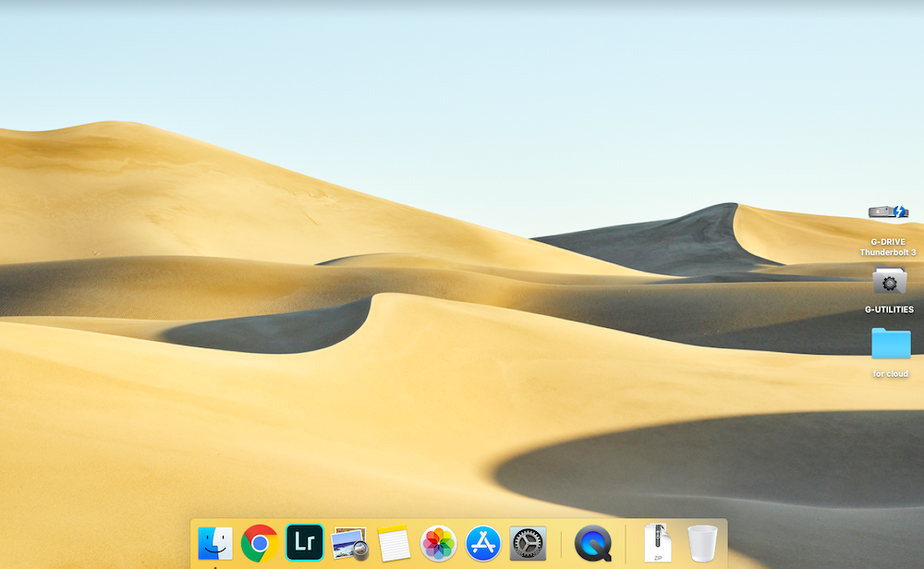Open the App Store

pos(483,543)
